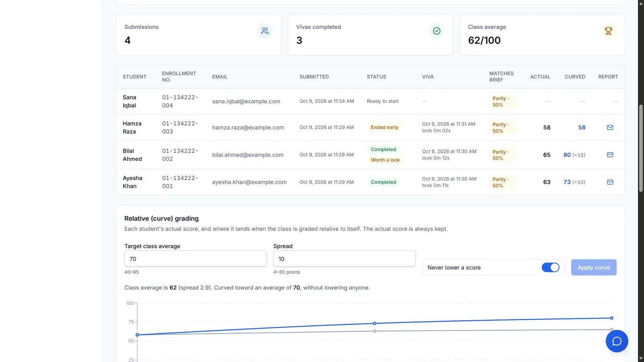This screenshot has width=644, height=362.
Task: Open the chat bubble widget
Action: (x=617, y=341)
